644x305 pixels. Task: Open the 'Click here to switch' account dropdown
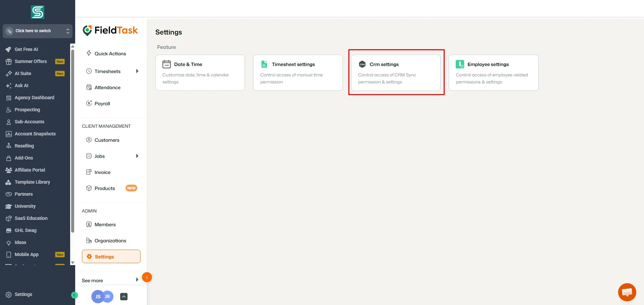click(x=38, y=31)
